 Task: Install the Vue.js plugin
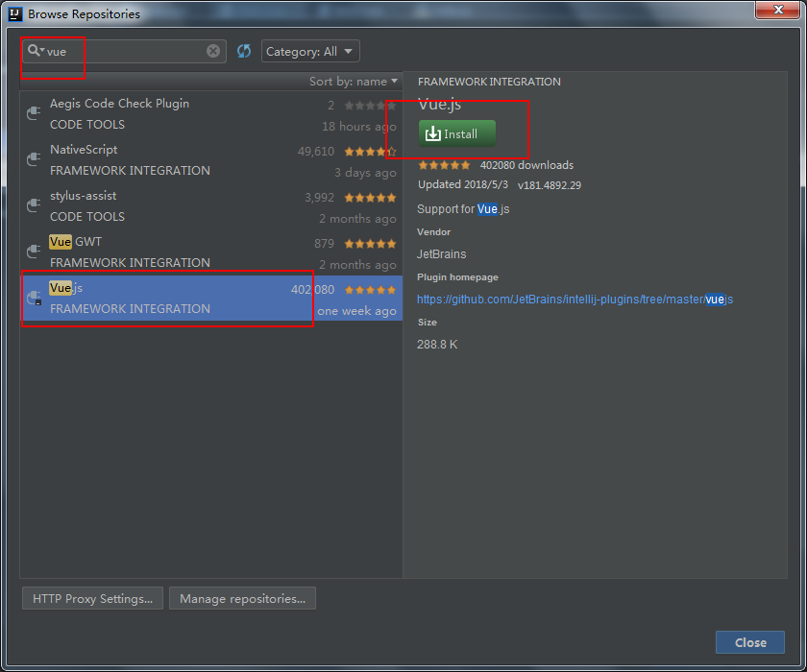click(x=457, y=133)
